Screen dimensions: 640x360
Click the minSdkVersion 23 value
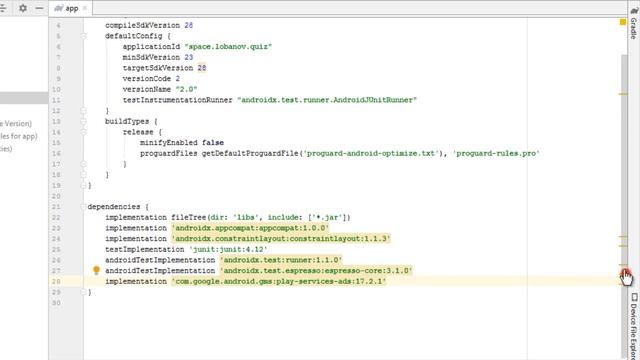coord(189,57)
